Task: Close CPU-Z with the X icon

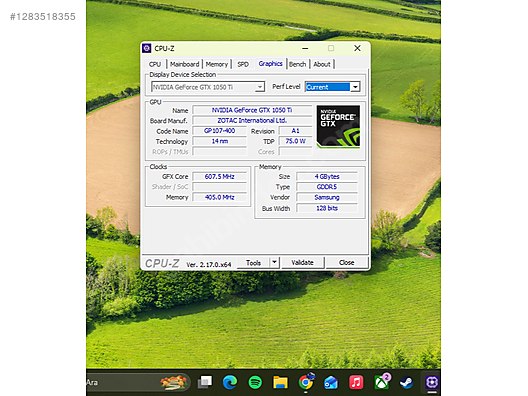Action: (357, 48)
